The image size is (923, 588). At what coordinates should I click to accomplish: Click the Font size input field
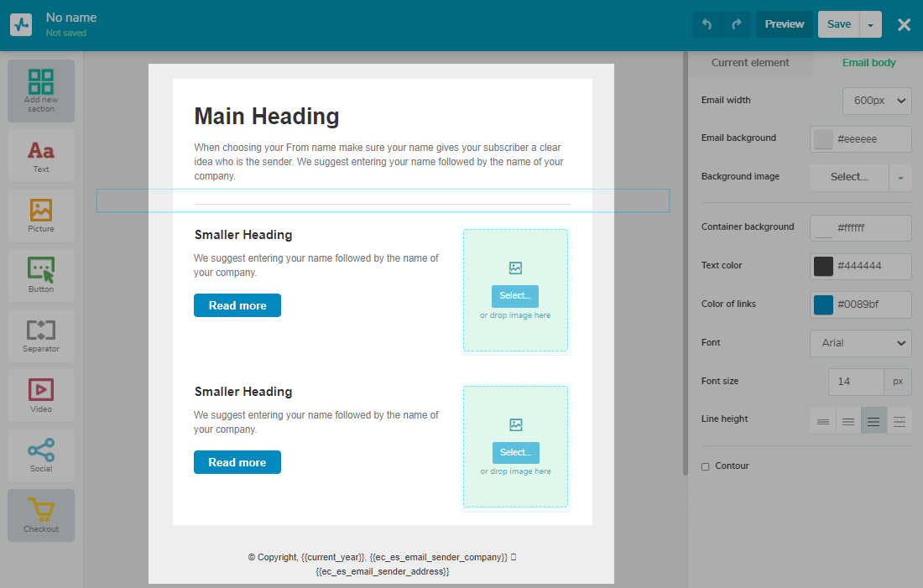click(x=855, y=382)
